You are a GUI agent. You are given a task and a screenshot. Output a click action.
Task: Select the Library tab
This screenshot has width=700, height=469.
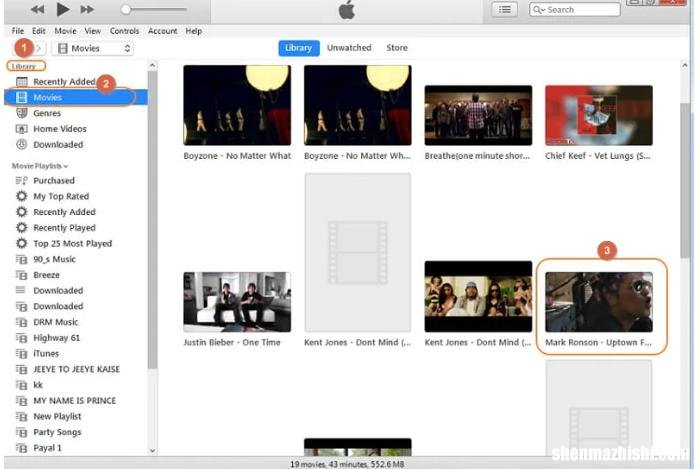pyautogui.click(x=299, y=48)
